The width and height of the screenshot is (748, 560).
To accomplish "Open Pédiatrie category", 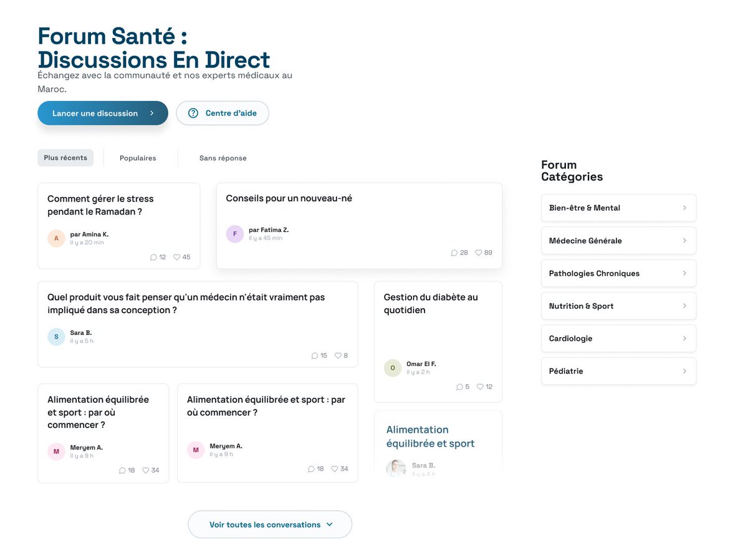I will (x=618, y=371).
